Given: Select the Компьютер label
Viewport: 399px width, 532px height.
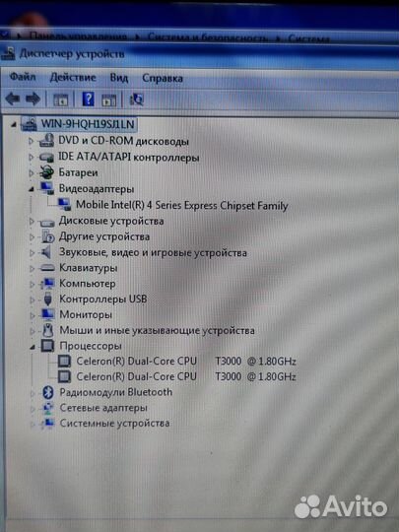Looking at the screenshot, I should point(88,284).
